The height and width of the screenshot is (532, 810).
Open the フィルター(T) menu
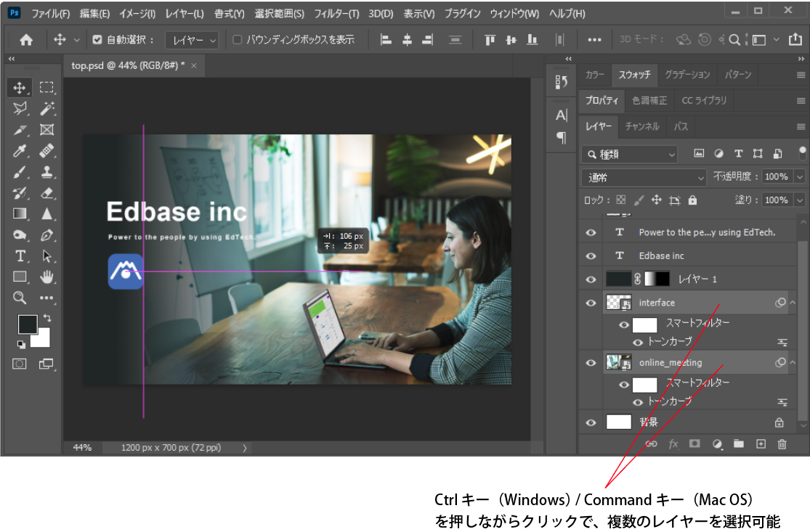click(336, 14)
